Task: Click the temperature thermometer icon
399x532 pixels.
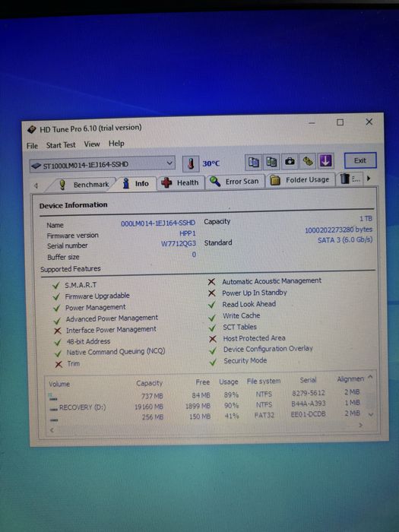Action: [x=191, y=164]
